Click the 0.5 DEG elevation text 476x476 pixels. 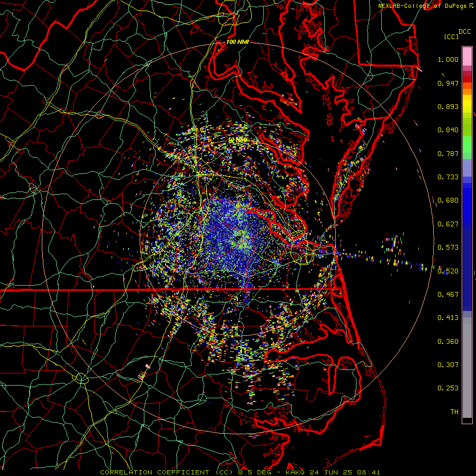[254, 472]
